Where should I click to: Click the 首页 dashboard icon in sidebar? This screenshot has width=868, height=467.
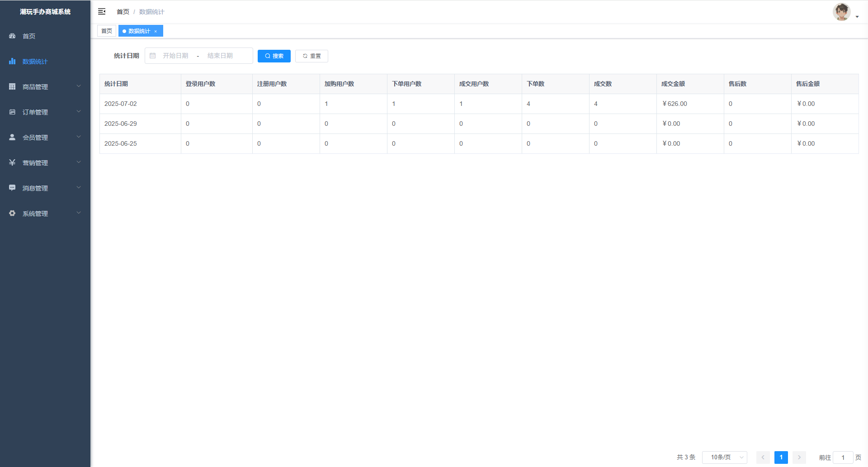point(12,36)
